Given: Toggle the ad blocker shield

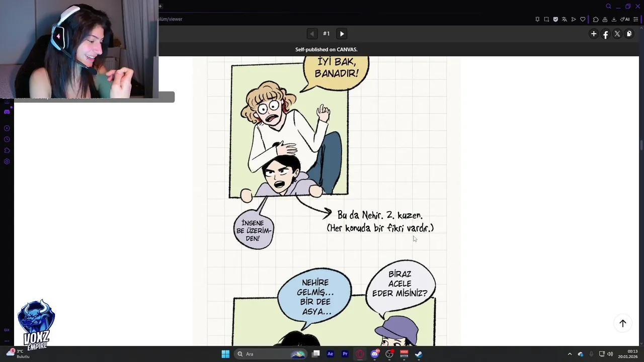Looking at the screenshot, I should [x=555, y=19].
